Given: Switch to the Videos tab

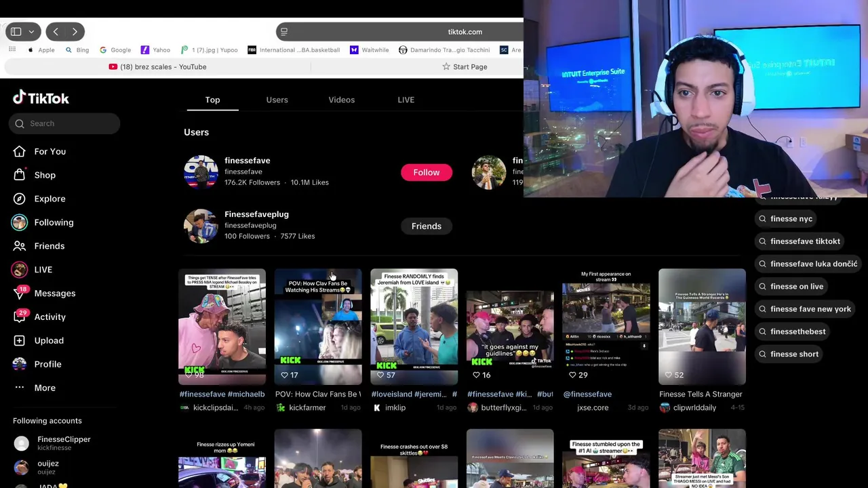Looking at the screenshot, I should click(x=341, y=100).
